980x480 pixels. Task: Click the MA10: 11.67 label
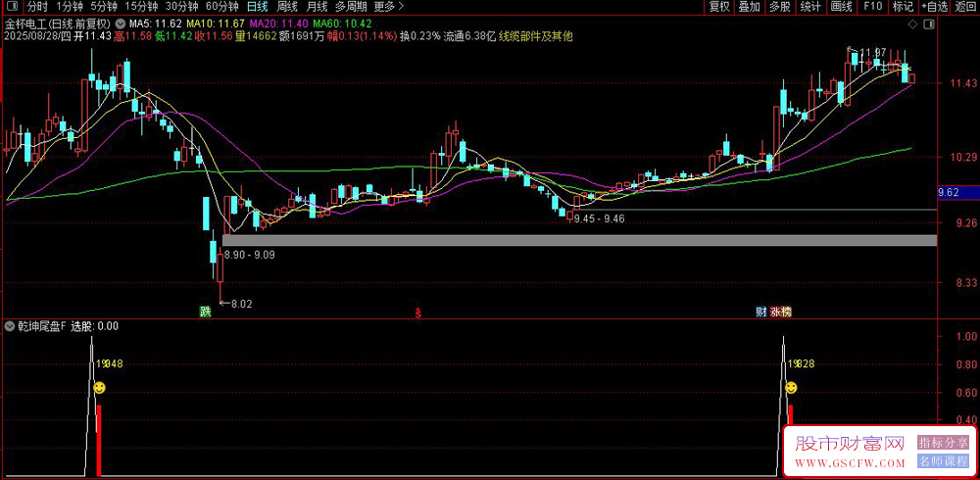tap(216, 24)
